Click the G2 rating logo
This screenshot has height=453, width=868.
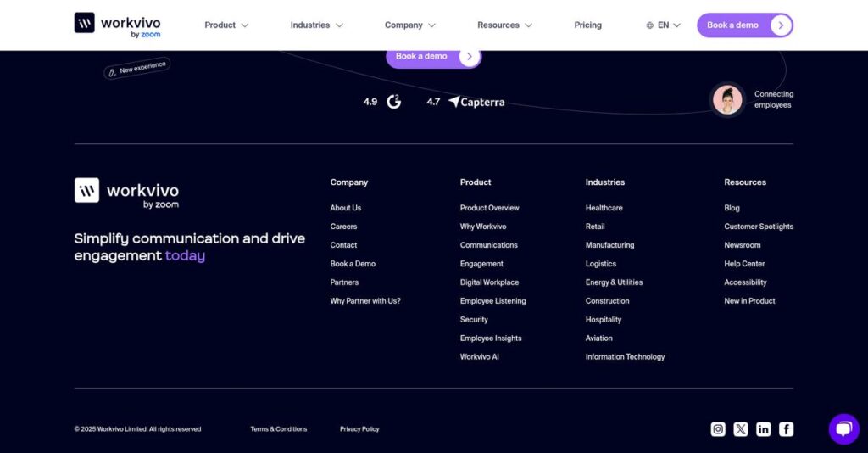click(x=393, y=101)
